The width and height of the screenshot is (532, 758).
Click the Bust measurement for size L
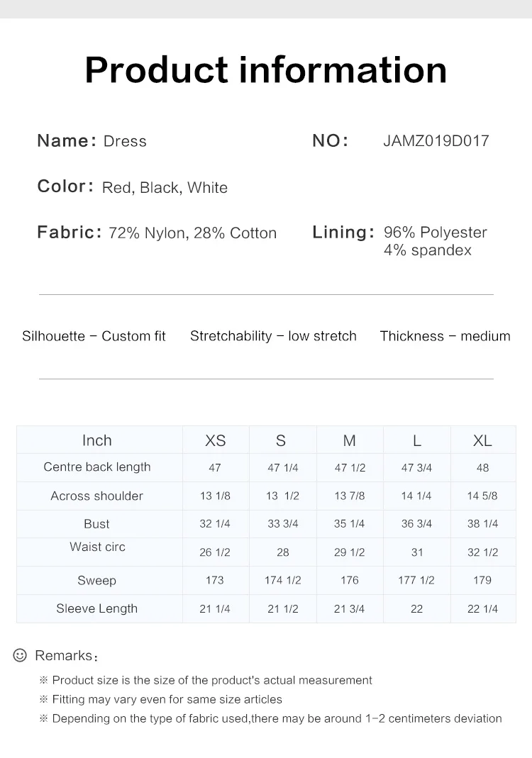coord(416,524)
